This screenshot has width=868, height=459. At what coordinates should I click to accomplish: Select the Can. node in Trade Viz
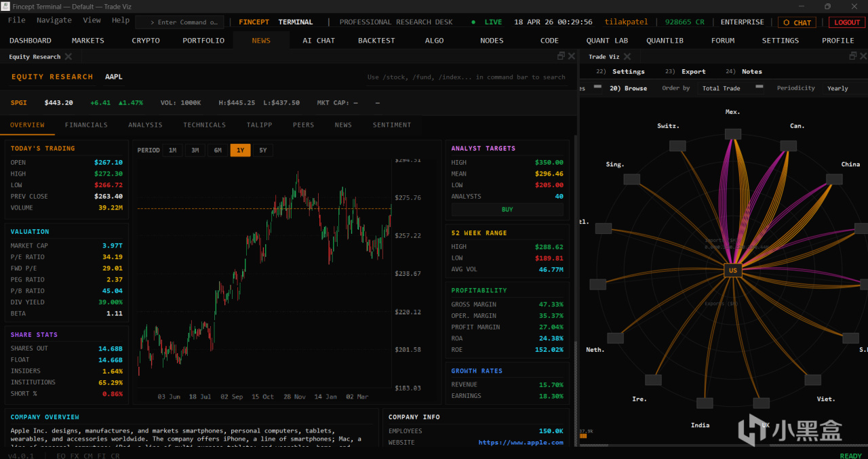tap(788, 146)
